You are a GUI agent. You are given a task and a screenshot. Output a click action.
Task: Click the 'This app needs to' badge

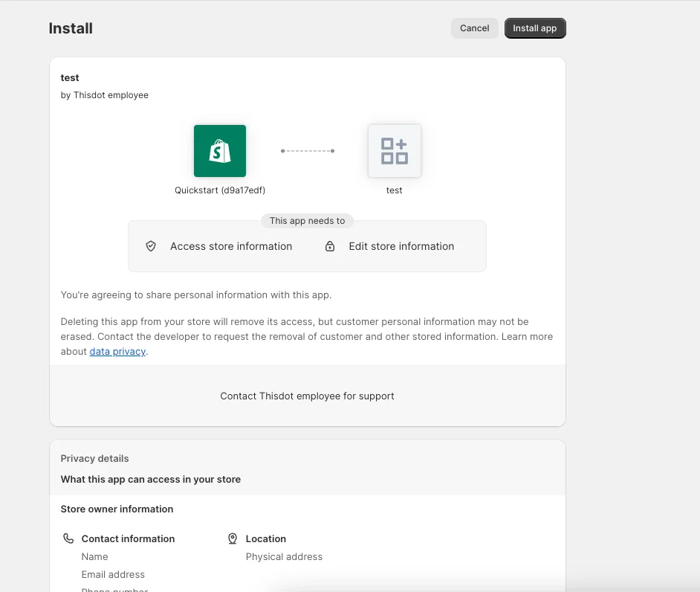coord(307,221)
